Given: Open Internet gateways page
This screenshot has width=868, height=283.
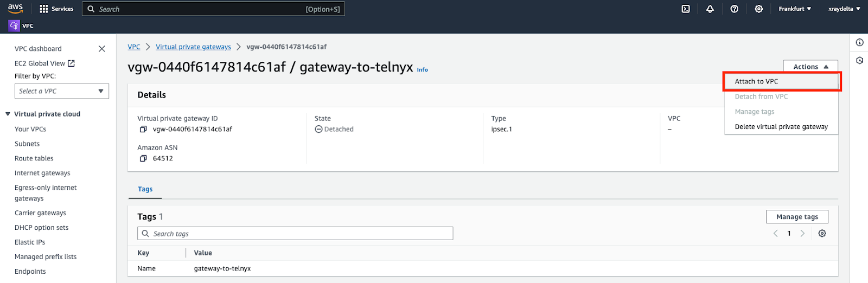Looking at the screenshot, I should [42, 173].
